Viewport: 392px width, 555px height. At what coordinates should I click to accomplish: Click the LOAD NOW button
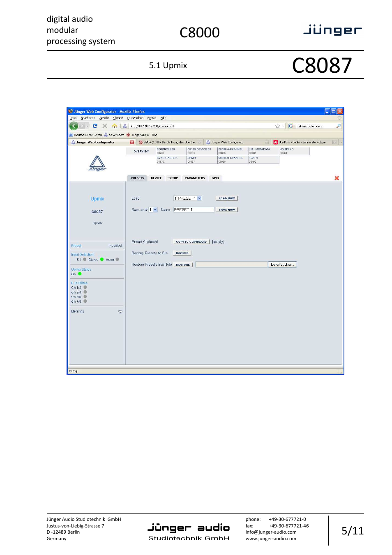tap(227, 198)
